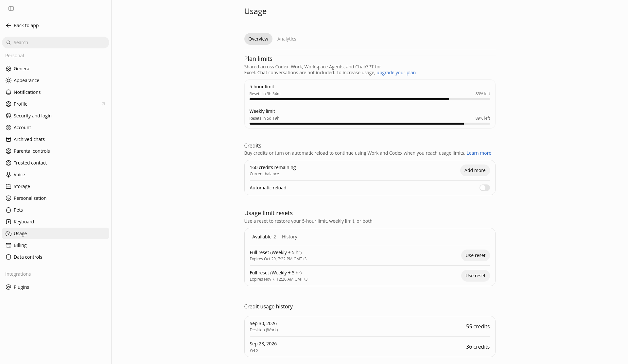The image size is (628, 364).
Task: Collapse the sidebar panel icon
Action: pos(11,9)
